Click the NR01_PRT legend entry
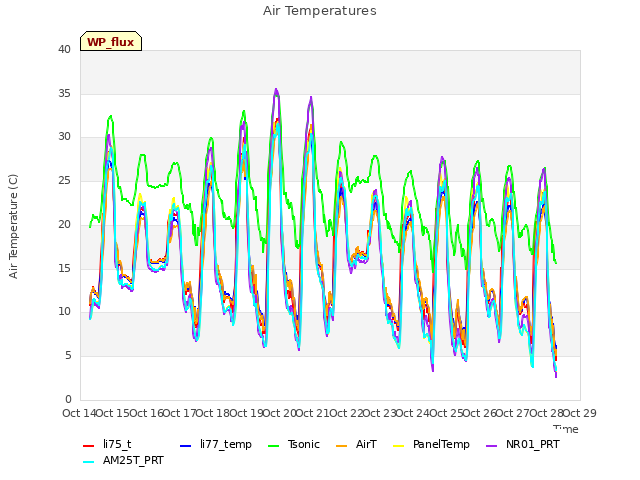640x480 pixels. (x=523, y=444)
